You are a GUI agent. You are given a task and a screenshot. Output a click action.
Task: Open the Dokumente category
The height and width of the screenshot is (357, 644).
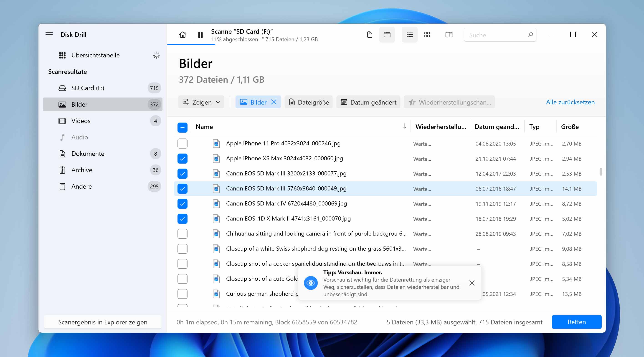(x=102, y=154)
